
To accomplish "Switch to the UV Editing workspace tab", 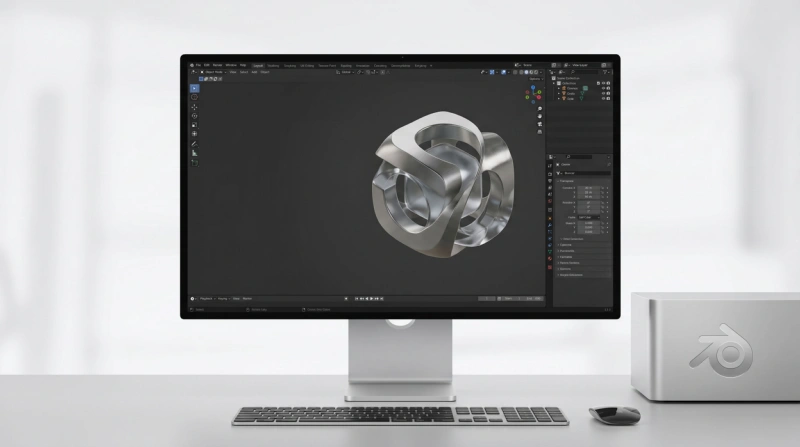I will (x=306, y=66).
